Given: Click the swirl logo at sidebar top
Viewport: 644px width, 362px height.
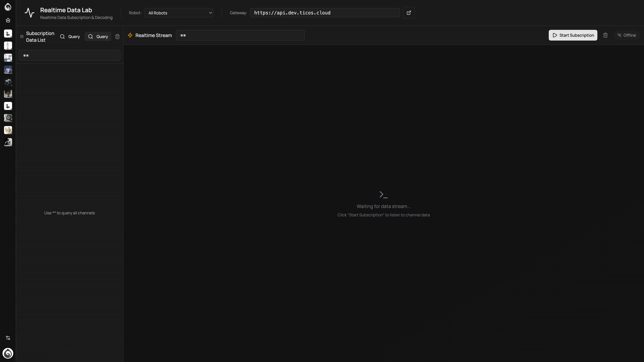Looking at the screenshot, I should [x=8, y=7].
